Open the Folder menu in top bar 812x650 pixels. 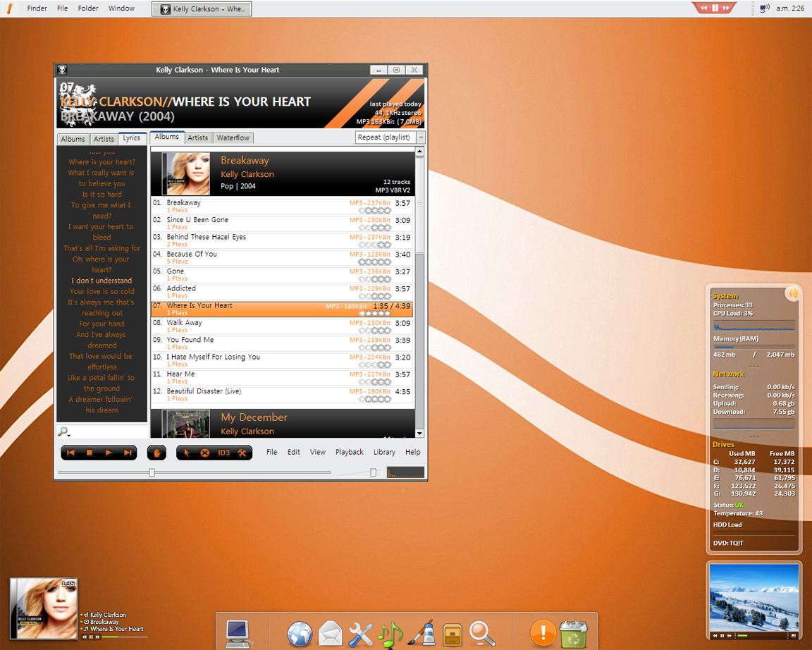pos(88,8)
